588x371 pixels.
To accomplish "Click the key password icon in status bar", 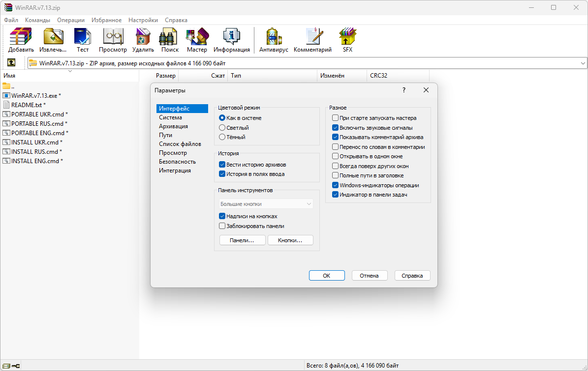I will [x=16, y=366].
